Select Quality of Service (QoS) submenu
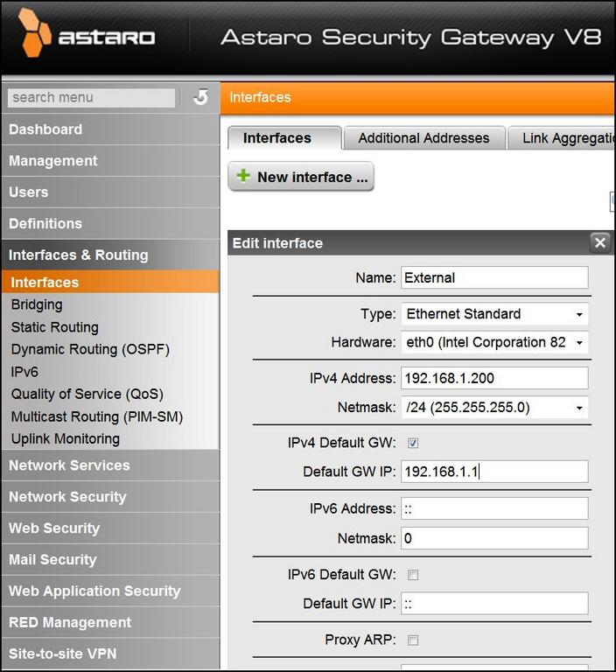The height and width of the screenshot is (672, 616). (x=87, y=394)
